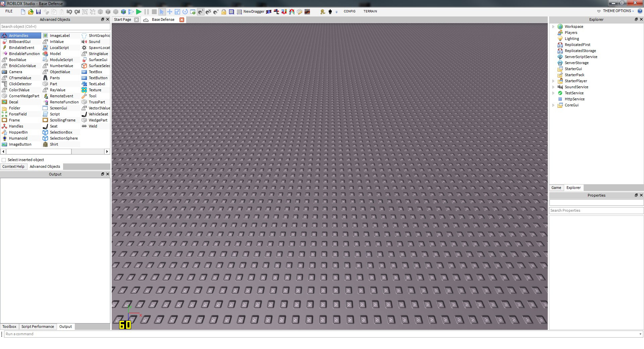Toggle the one-stud snap magnet icon
This screenshot has height=349, width=644.
click(x=201, y=12)
